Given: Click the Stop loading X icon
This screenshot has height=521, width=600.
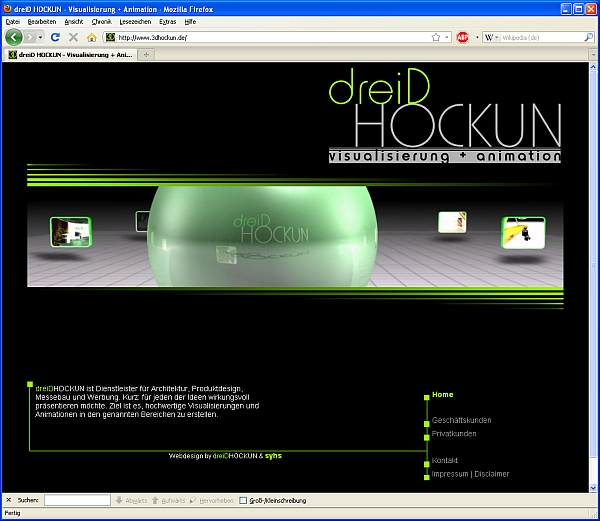Looking at the screenshot, I should pyautogui.click(x=73, y=37).
